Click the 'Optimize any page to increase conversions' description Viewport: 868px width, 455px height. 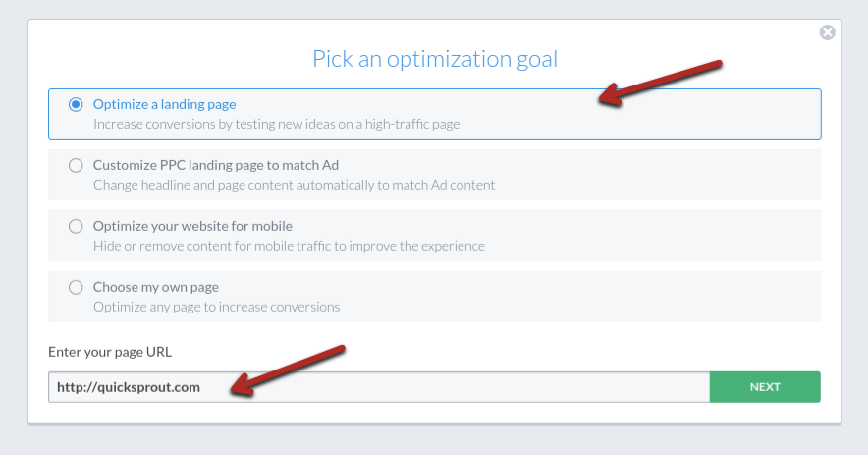tap(216, 307)
